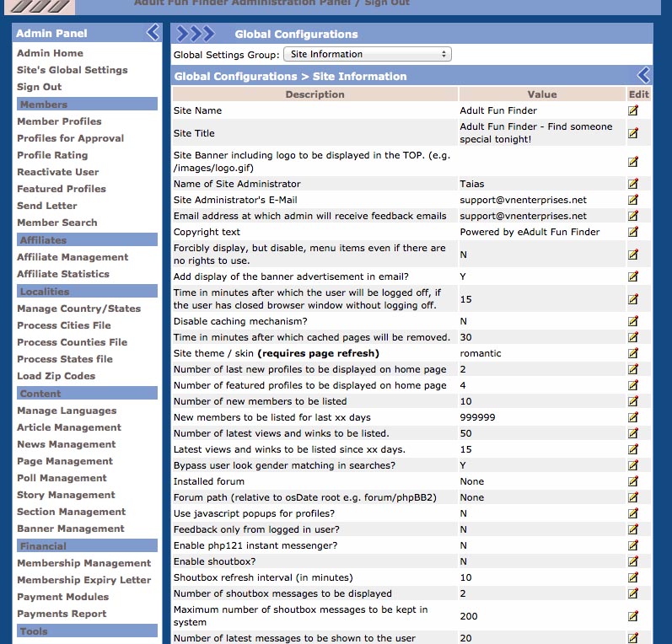
Task: Expand arrows beside Global Configurations
Action: tap(196, 34)
